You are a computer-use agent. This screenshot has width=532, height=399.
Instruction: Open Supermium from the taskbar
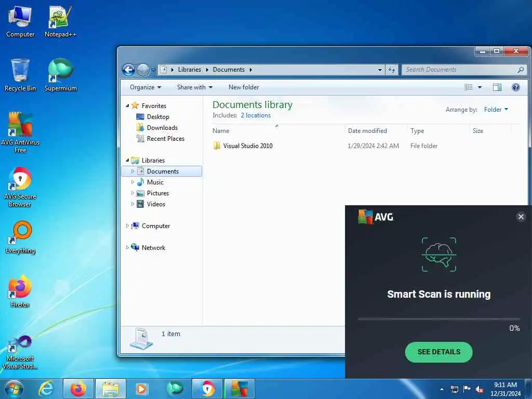coord(175,389)
